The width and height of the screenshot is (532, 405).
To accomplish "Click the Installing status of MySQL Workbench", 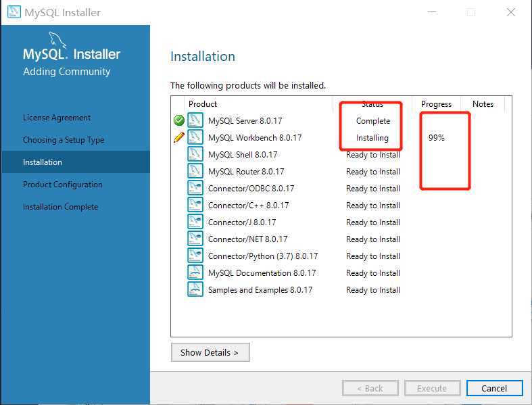I will (x=372, y=138).
